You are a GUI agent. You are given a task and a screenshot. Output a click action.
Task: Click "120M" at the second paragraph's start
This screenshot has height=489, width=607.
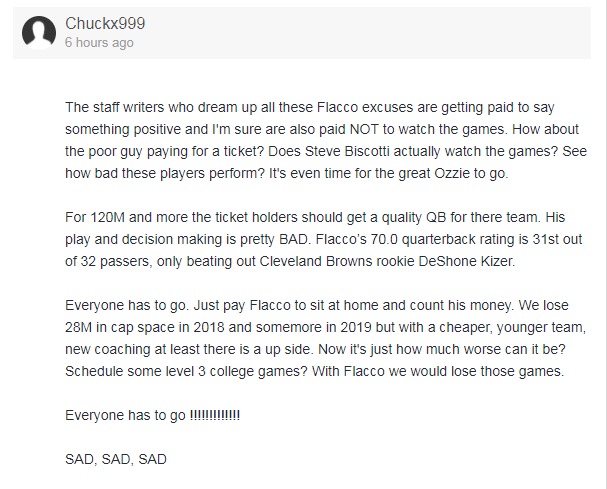click(x=103, y=218)
